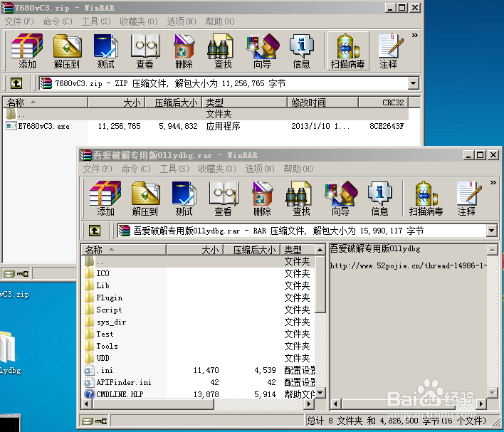Click vC3.zip desktop icon label
Image resolution: width=504 pixels, height=432 pixels.
point(14,295)
